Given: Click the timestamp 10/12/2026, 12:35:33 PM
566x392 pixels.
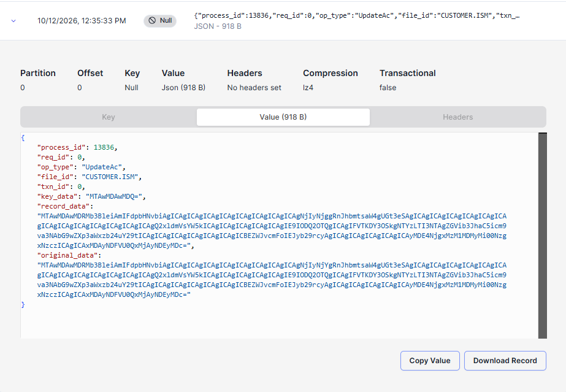Looking at the screenshot, I should coord(82,21).
